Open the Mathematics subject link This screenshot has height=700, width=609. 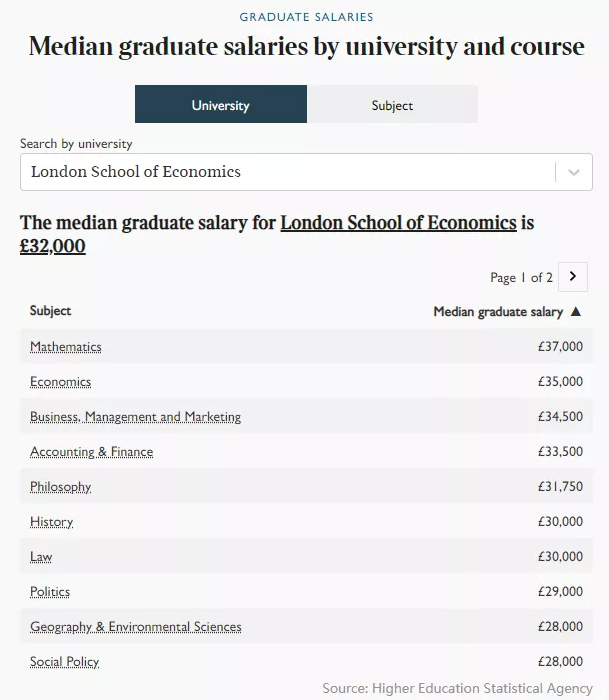[x=66, y=347]
